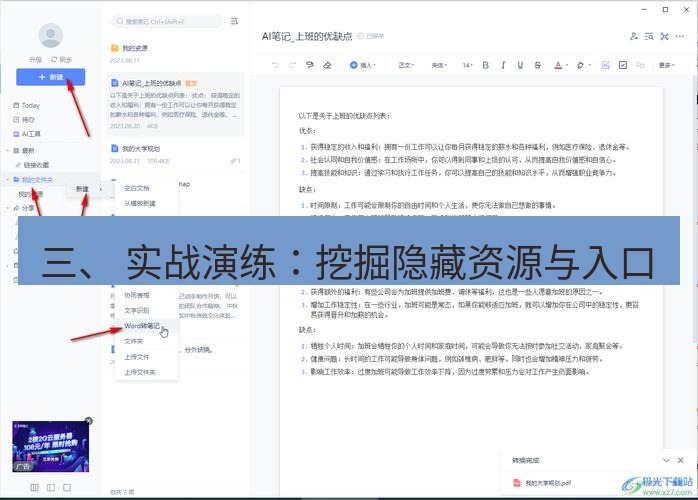Image resolution: width=698 pixels, height=500 pixels.
Task: Click the blue 新建 button
Action: tap(50, 77)
